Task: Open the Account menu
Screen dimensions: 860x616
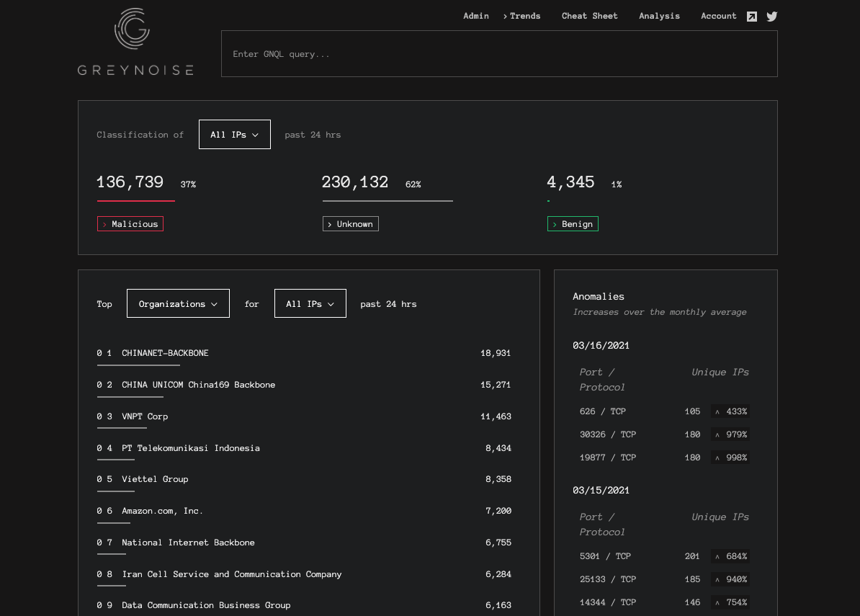Action: coord(719,16)
